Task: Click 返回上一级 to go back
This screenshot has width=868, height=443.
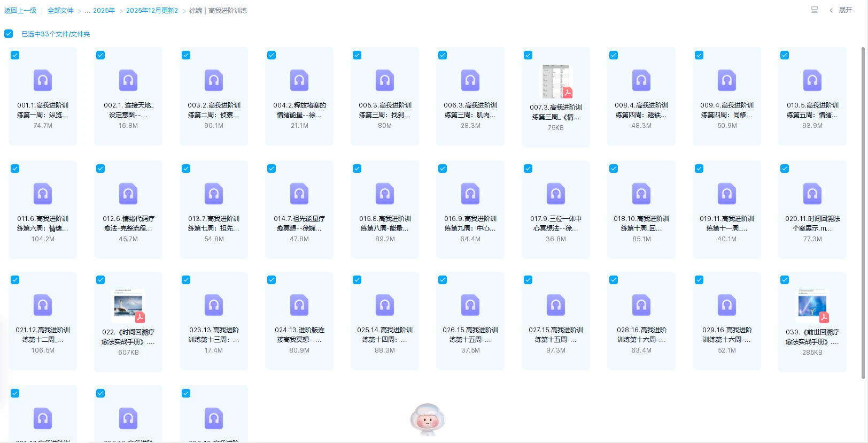Action: coord(20,11)
